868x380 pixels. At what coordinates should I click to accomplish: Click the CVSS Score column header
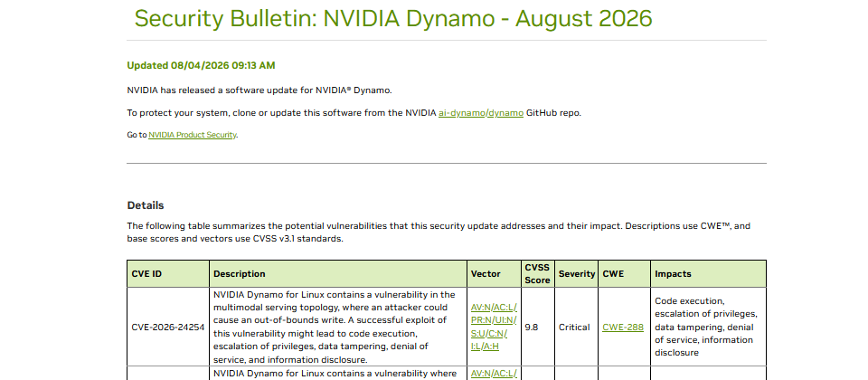537,273
